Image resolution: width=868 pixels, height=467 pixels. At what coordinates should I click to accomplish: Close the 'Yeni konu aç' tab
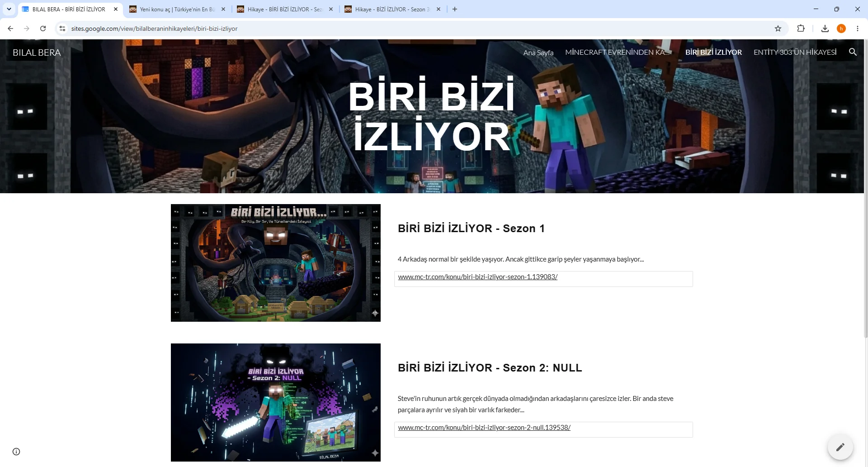click(x=223, y=9)
